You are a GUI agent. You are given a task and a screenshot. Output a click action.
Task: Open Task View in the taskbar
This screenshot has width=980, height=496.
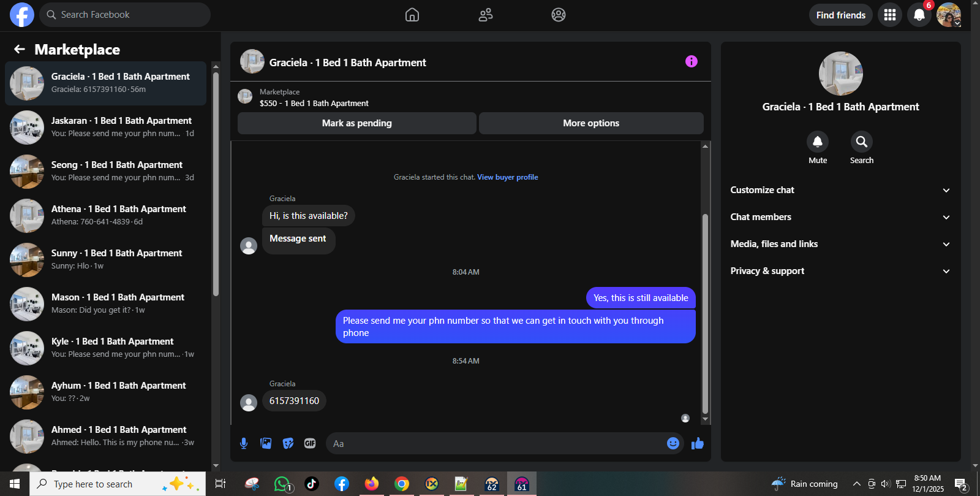coord(221,484)
